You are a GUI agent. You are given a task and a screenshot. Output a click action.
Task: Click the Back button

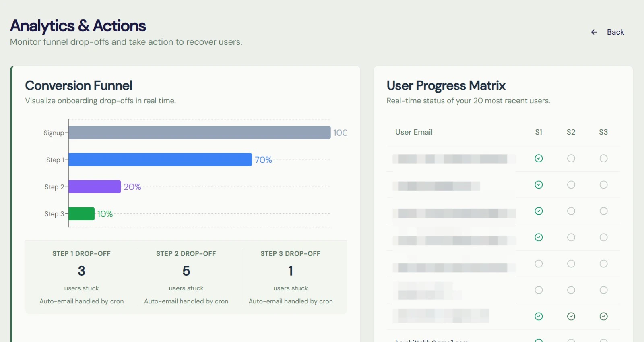[607, 32]
